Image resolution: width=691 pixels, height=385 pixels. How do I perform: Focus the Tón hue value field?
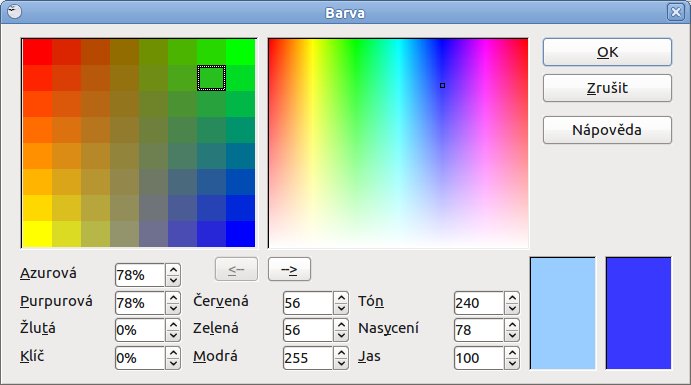pos(479,303)
